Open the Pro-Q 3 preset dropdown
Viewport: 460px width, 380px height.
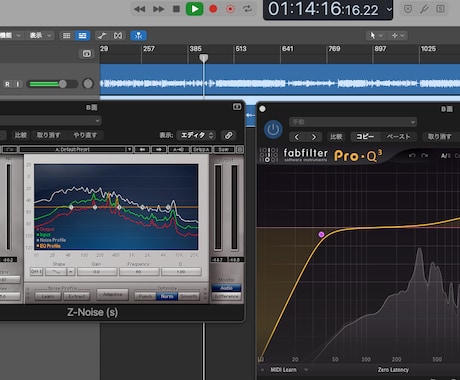(353, 122)
